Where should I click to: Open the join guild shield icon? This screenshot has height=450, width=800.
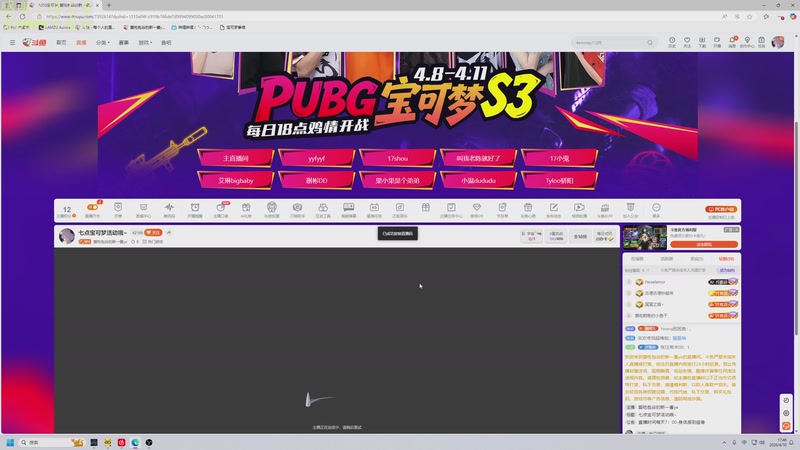[631, 209]
